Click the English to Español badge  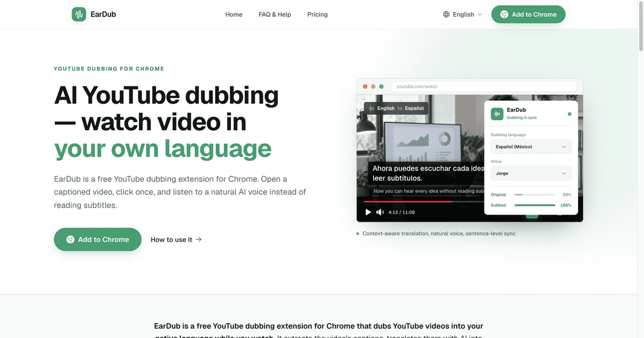tap(396, 108)
